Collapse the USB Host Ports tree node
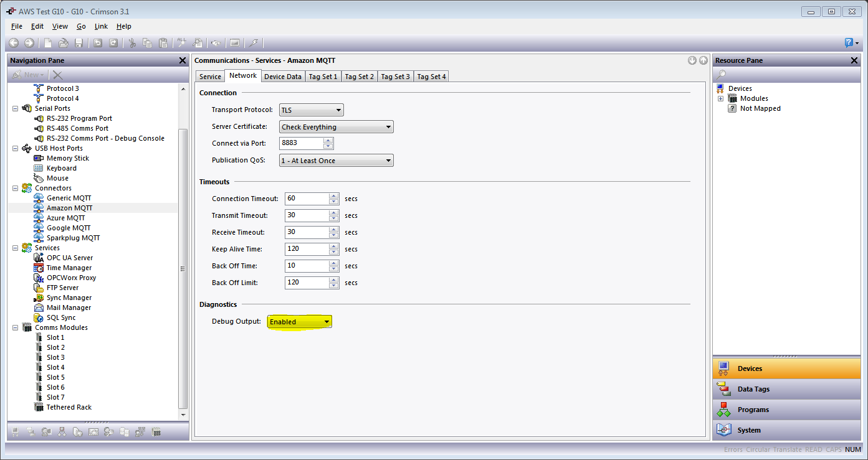Viewport: 868px width, 460px height. (15, 148)
